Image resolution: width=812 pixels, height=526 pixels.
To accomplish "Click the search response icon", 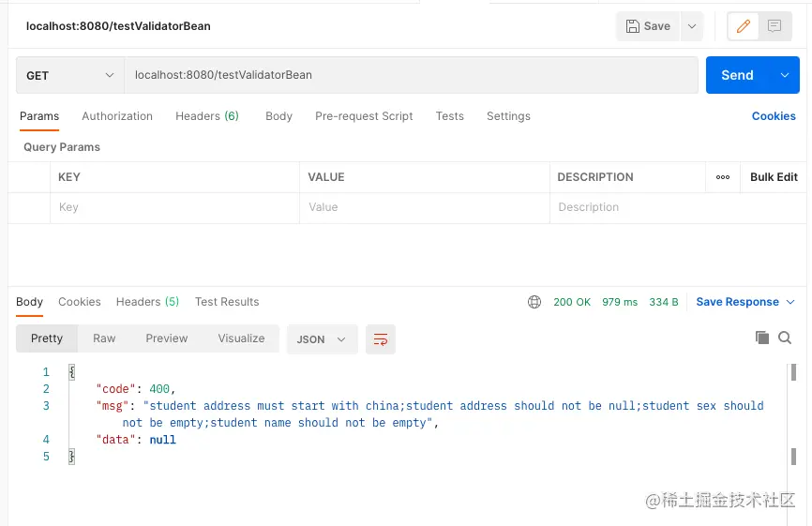I will tap(785, 338).
